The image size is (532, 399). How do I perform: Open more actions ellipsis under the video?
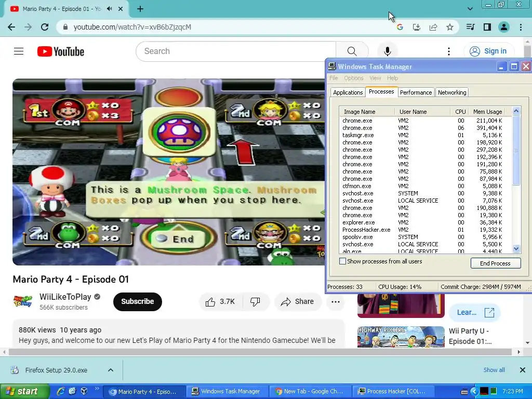point(336,302)
